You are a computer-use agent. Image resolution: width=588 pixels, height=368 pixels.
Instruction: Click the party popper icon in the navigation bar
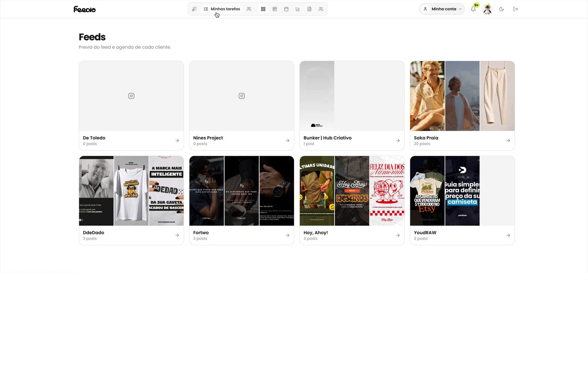point(194,9)
